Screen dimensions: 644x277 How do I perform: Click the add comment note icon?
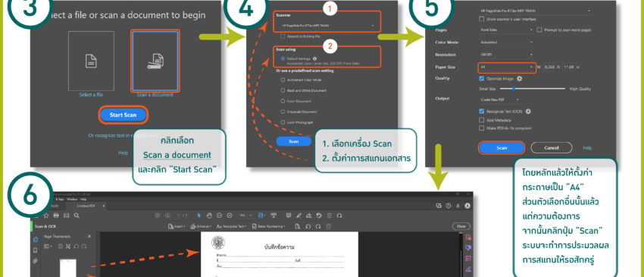coord(289,216)
